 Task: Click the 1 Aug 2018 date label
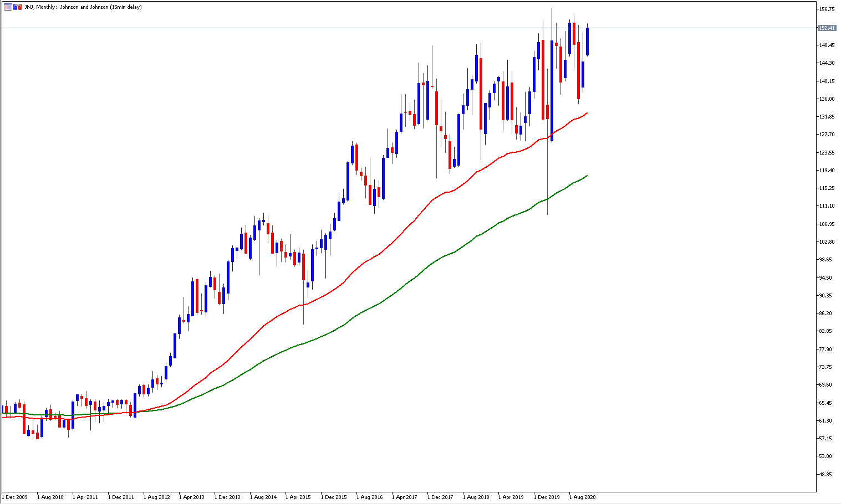pos(476,497)
